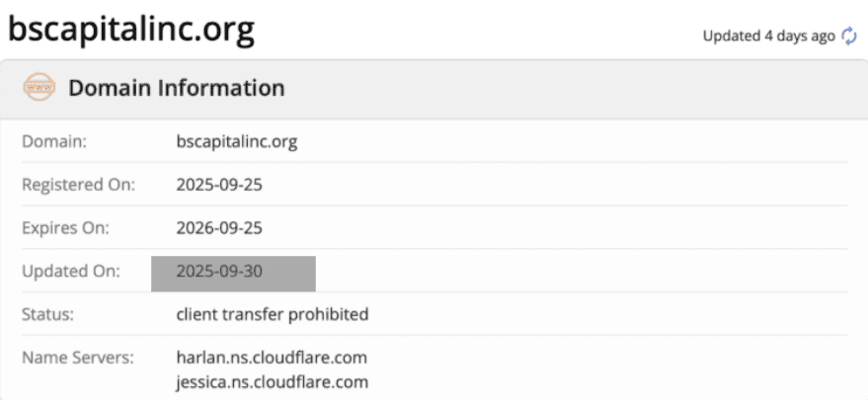Click the refresh arrows icon

pos(849,36)
